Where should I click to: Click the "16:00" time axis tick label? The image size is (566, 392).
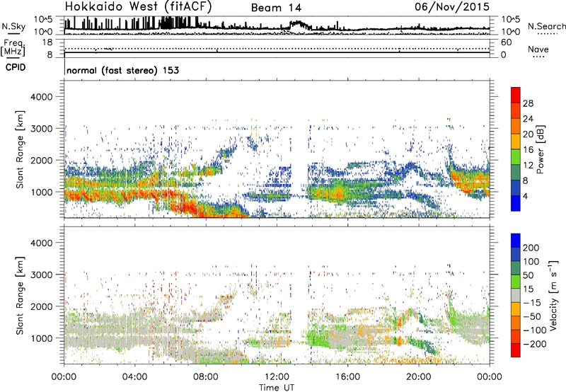[x=347, y=377]
